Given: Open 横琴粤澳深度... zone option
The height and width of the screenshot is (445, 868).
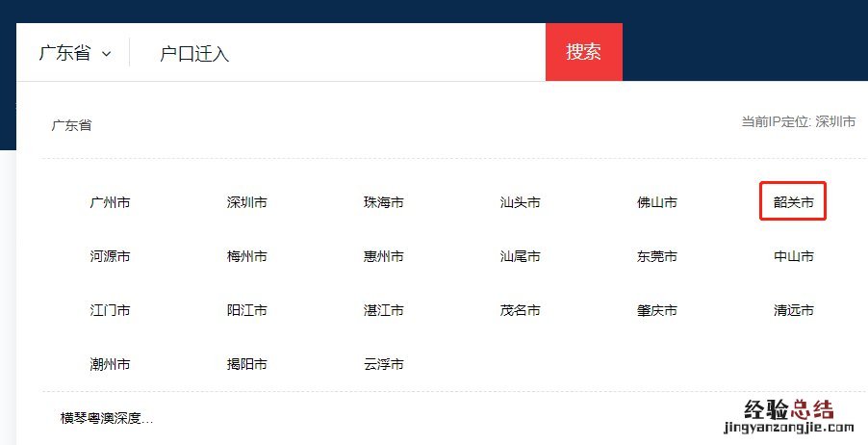Looking at the screenshot, I should pos(107,418).
